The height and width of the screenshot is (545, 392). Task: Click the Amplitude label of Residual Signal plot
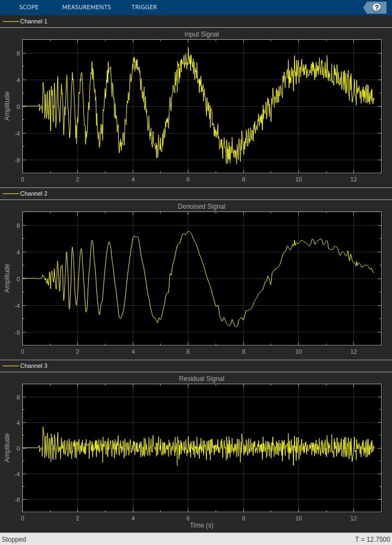pyautogui.click(x=7, y=447)
